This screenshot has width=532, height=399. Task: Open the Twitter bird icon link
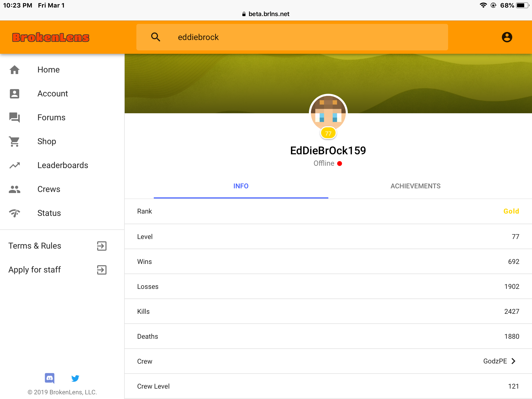click(x=75, y=378)
